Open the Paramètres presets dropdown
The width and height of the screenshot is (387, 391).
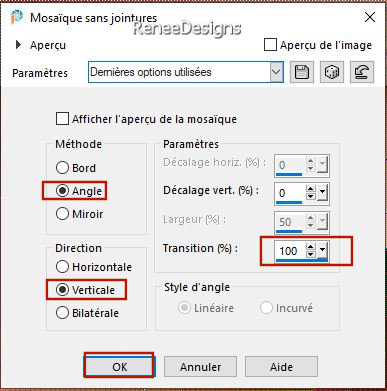[276, 72]
